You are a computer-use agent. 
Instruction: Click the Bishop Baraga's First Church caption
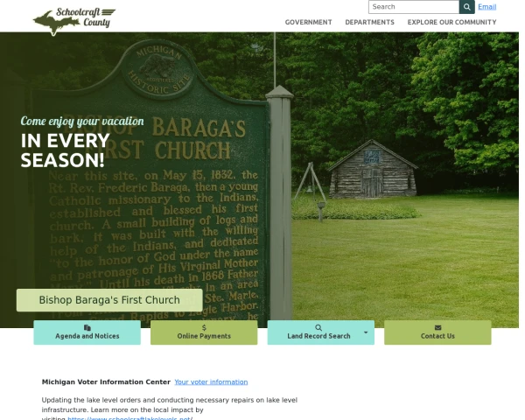point(109,300)
